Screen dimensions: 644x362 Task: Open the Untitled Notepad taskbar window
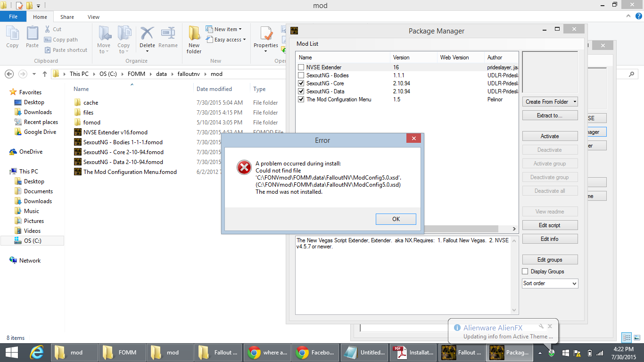coord(363,353)
